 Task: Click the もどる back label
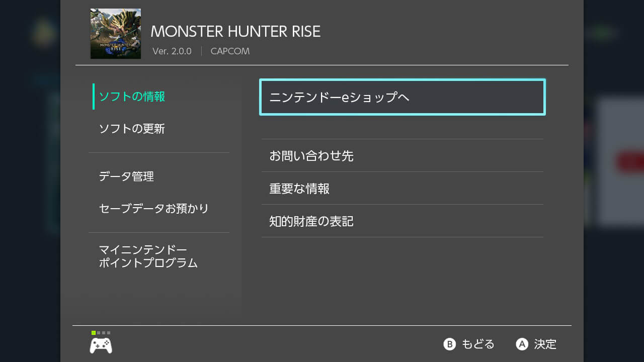point(477,344)
